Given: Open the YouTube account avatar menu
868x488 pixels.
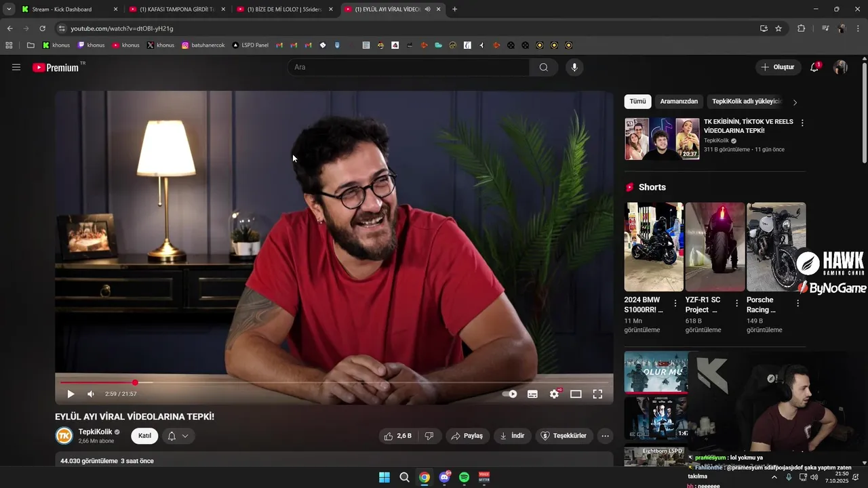Looking at the screenshot, I should click(x=840, y=67).
